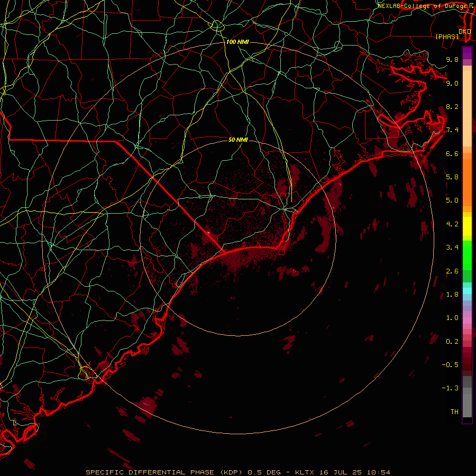Click the 100 NMI range ring label

point(237,42)
